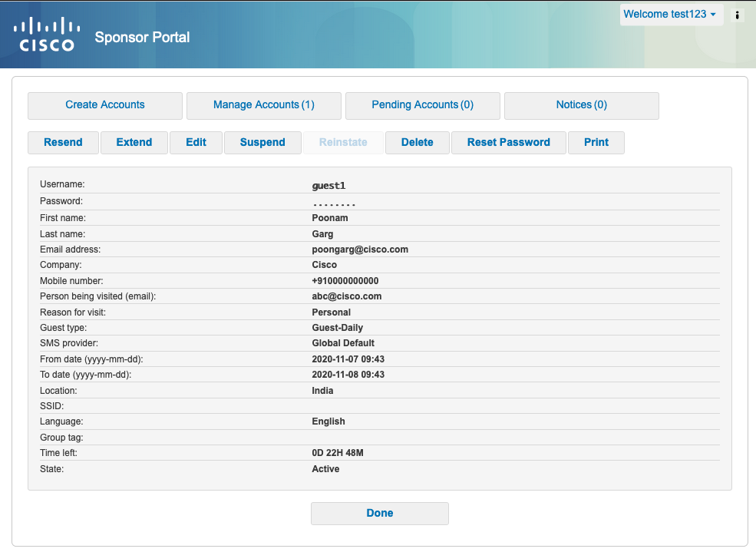Viewport: 756px width, 552px height.
Task: Click the information icon in the header
Action: (x=737, y=15)
